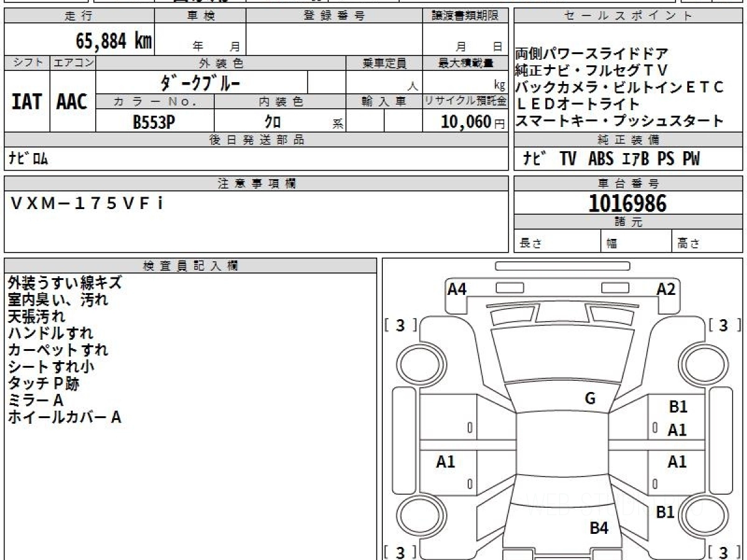Click the AAC air conditioner value
The height and width of the screenshot is (560, 747).
[72, 101]
